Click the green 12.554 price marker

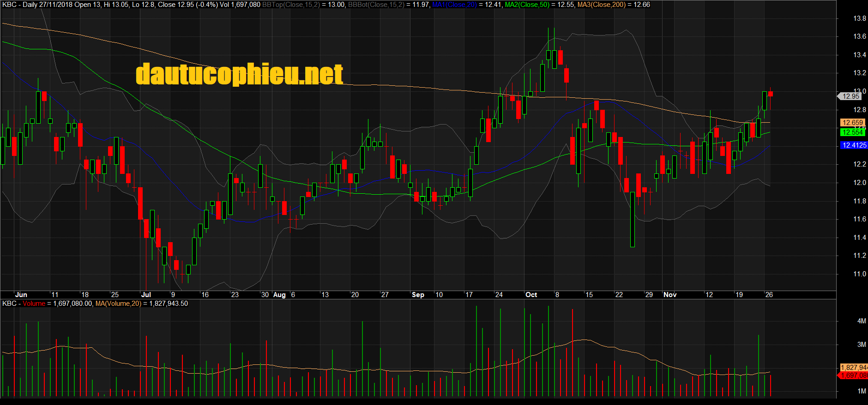852,132
